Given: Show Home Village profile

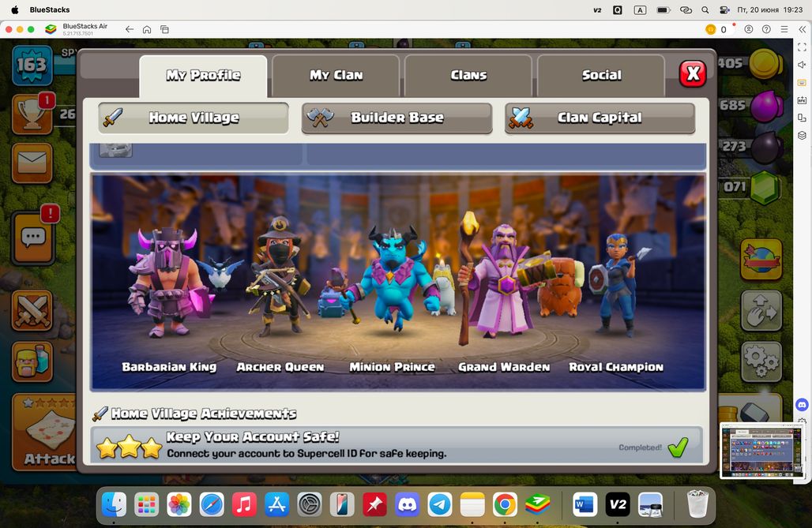Looking at the screenshot, I should [194, 118].
